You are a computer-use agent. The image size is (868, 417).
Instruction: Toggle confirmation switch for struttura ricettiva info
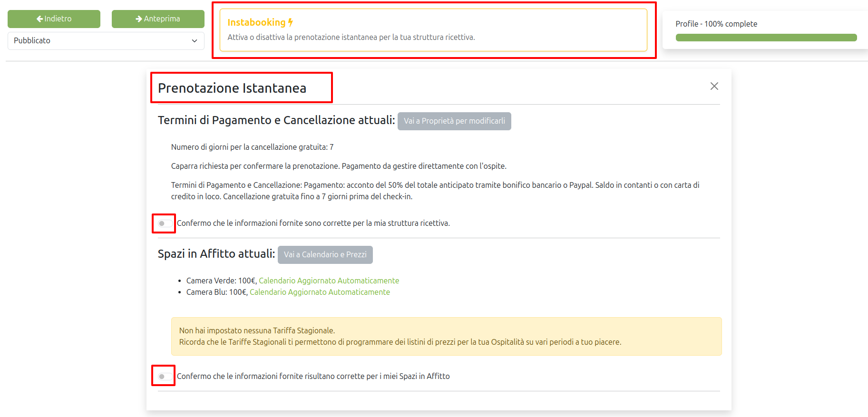pos(165,223)
